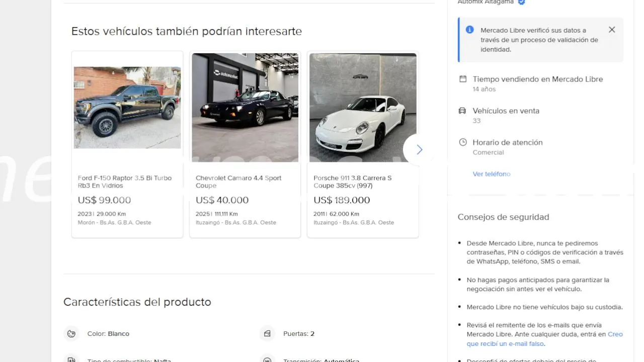The height and width of the screenshot is (362, 644).
Task: Click '2011 | 62.000 Km' details
Action: (x=336, y=214)
